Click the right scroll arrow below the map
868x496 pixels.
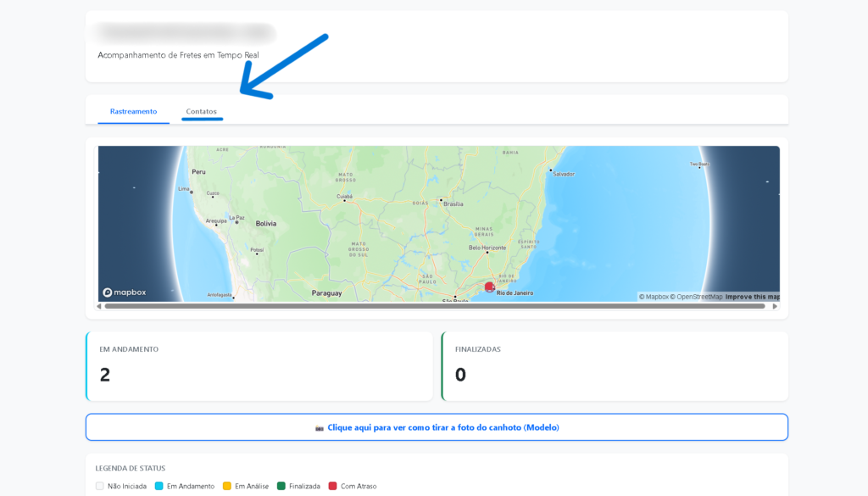[775, 306]
